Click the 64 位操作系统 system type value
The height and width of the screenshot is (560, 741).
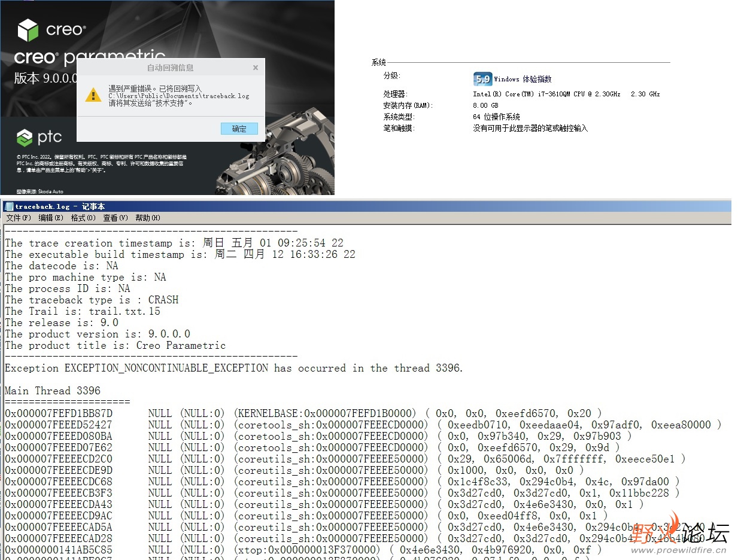(496, 117)
